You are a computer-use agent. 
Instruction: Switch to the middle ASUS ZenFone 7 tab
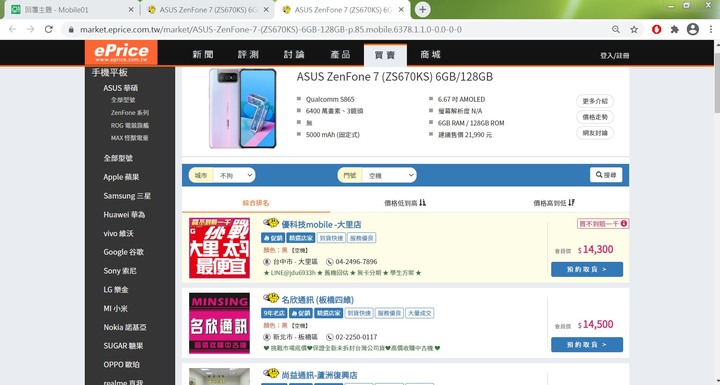[x=207, y=10]
